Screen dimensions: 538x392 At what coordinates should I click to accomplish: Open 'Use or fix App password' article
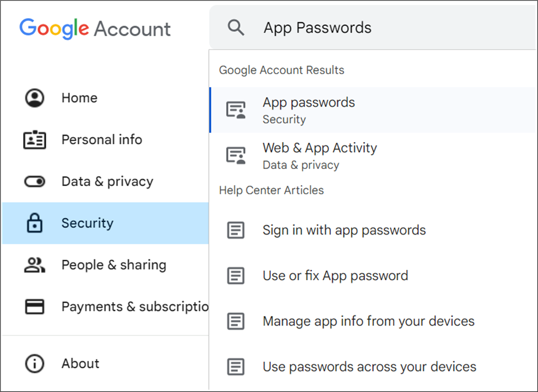pos(335,276)
